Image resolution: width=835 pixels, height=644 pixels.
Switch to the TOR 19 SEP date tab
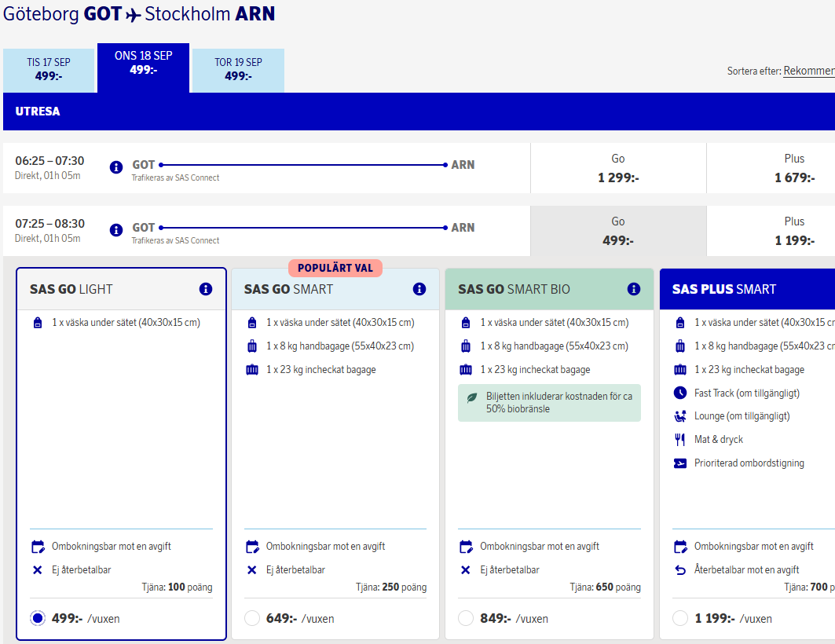tap(238, 70)
